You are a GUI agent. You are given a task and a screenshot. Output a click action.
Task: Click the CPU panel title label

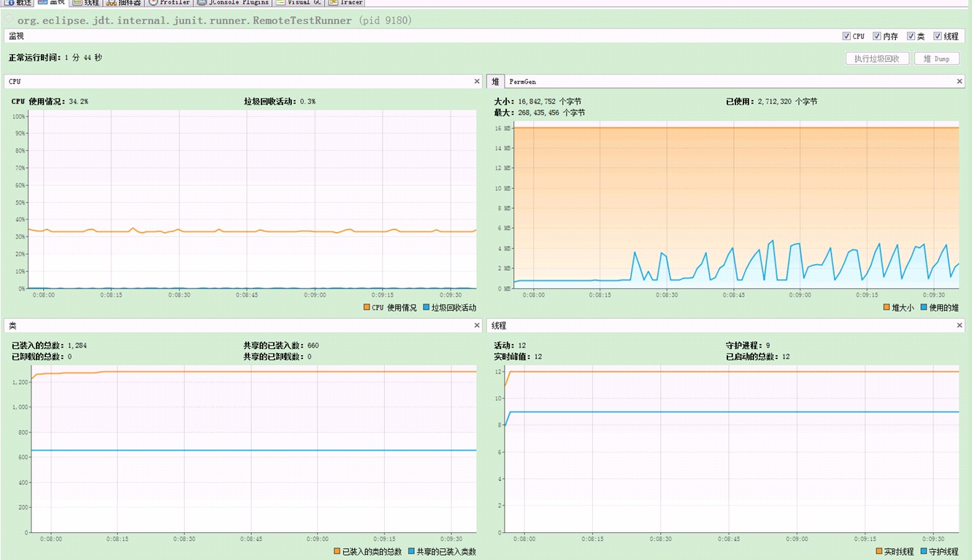(x=15, y=82)
